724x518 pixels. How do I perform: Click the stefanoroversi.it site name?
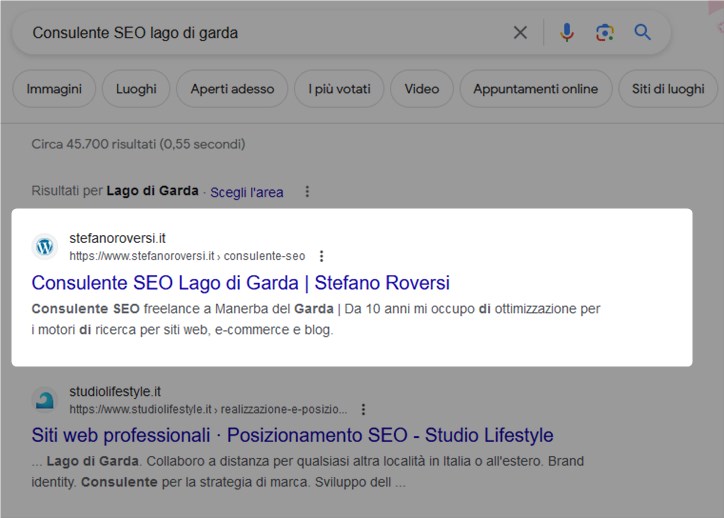pyautogui.click(x=117, y=238)
